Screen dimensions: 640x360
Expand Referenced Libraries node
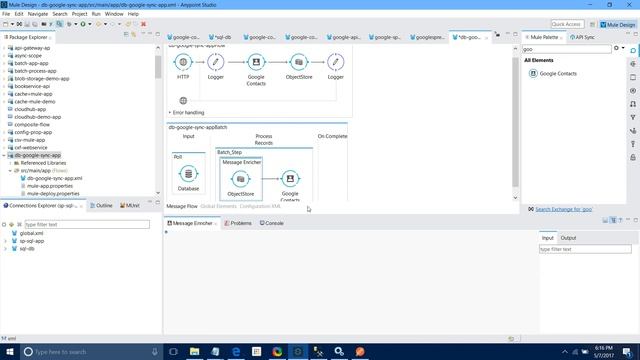coord(10,163)
